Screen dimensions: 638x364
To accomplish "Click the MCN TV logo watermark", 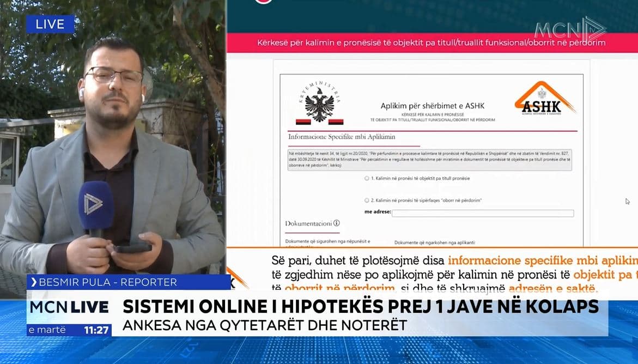I will click(x=570, y=30).
